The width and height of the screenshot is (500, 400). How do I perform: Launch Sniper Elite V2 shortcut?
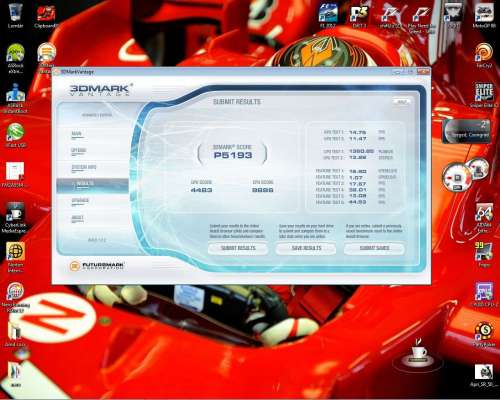[484, 95]
